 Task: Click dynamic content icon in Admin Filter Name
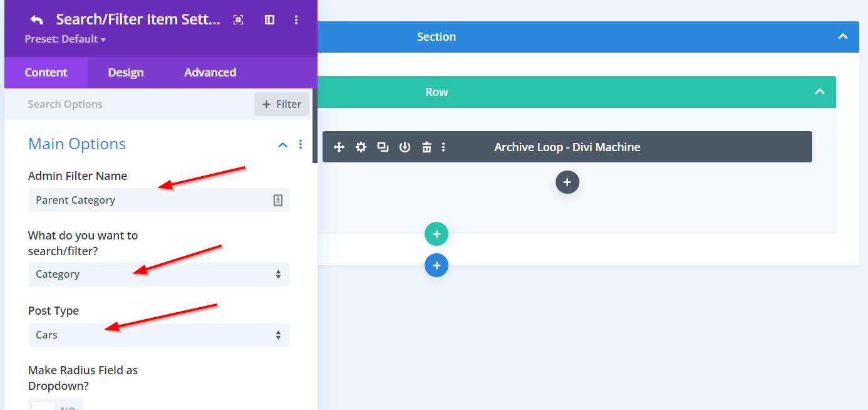coord(278,200)
